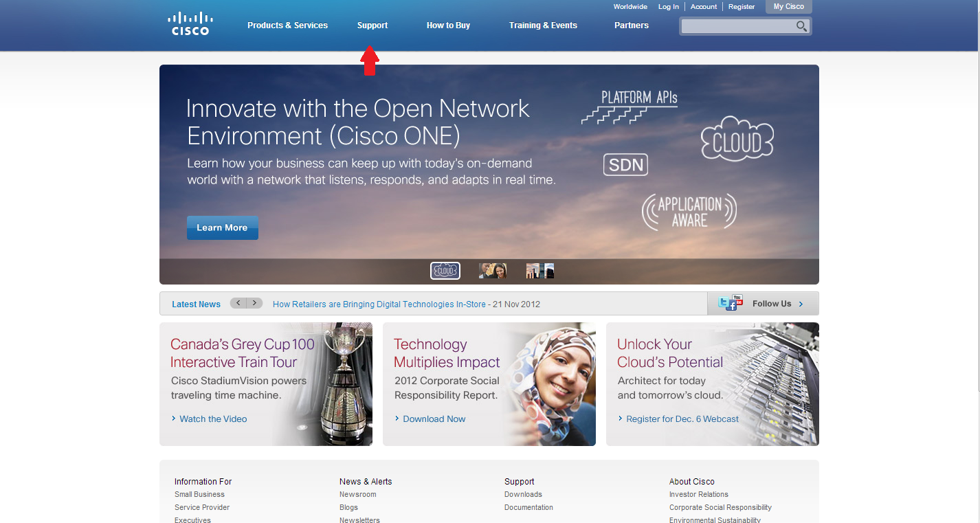Screen dimensions: 980x523
Task: Click the About Cisco footer heading
Action: (692, 481)
